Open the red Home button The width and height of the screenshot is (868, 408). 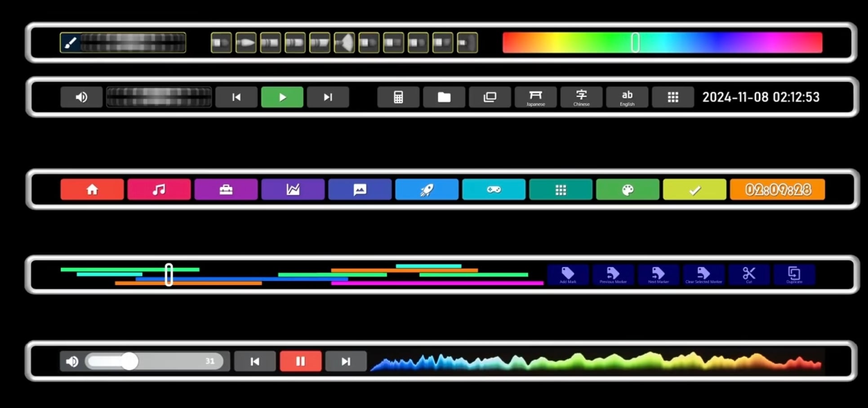pos(92,189)
